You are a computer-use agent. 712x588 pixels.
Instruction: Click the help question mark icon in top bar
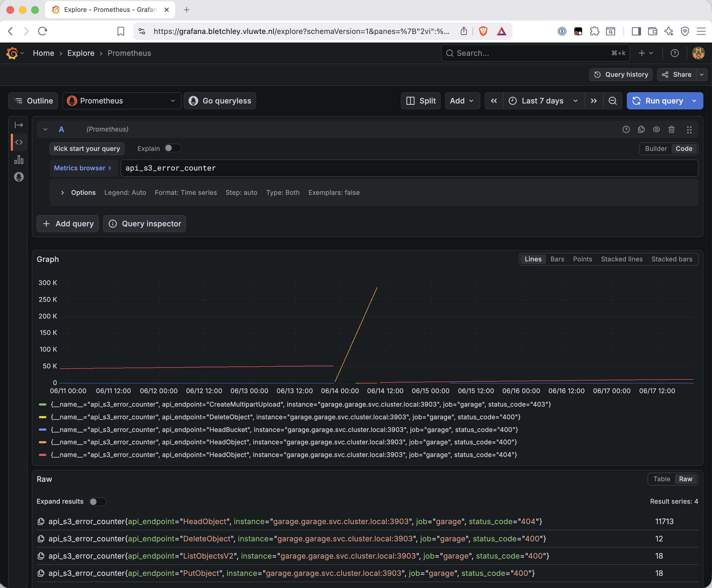pos(675,53)
